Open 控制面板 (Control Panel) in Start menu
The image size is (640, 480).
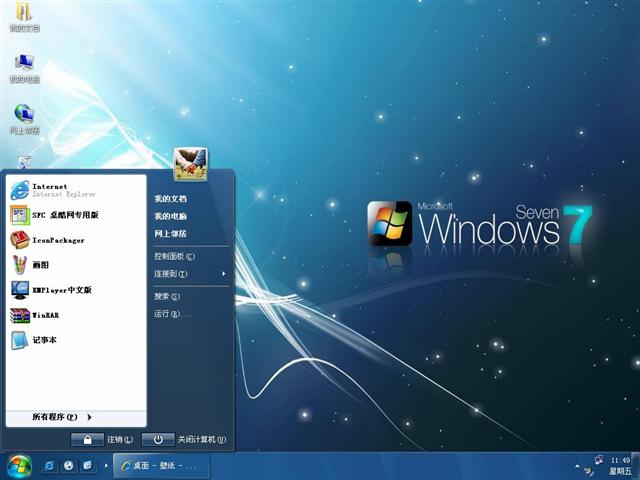point(174,257)
